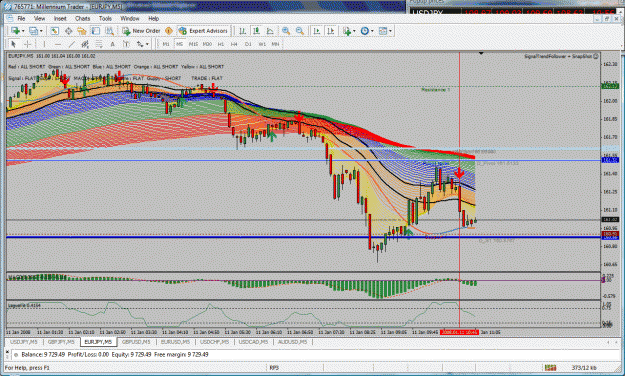Click the red highlighted date label
This screenshot has width=625, height=376.
pyautogui.click(x=459, y=332)
